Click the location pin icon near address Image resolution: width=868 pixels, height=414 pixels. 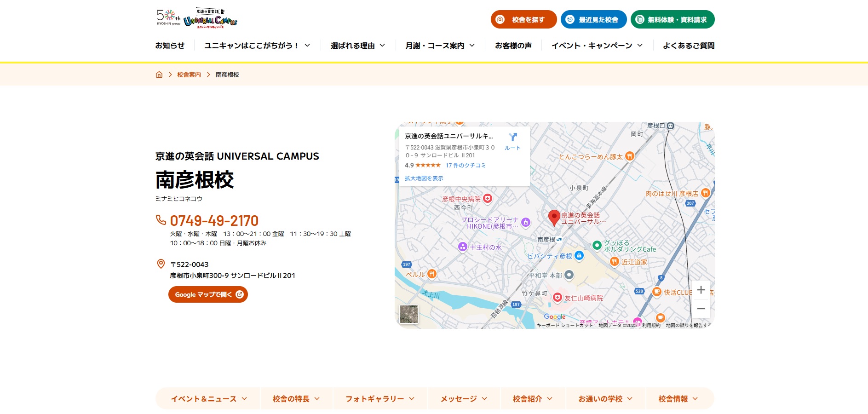tap(161, 264)
